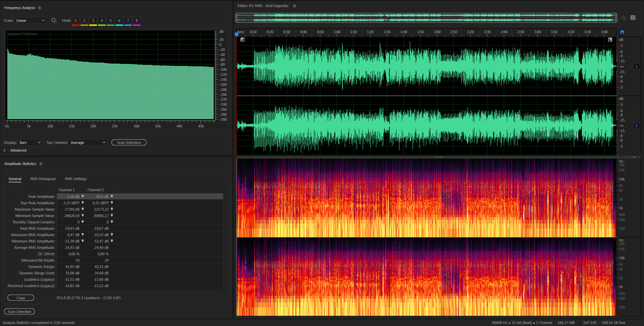Viewport: 644px width, 326px height.
Task: Click the fade-in handle on the waveform
Action: [242, 39]
